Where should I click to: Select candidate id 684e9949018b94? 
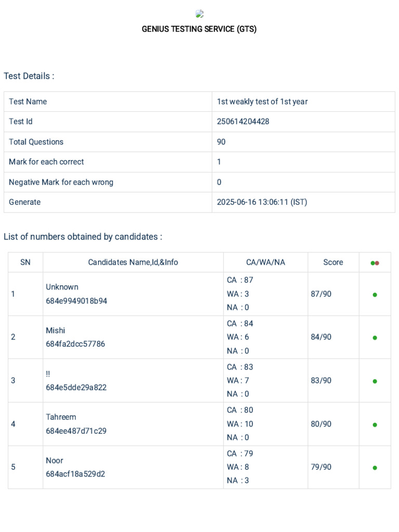(76, 301)
